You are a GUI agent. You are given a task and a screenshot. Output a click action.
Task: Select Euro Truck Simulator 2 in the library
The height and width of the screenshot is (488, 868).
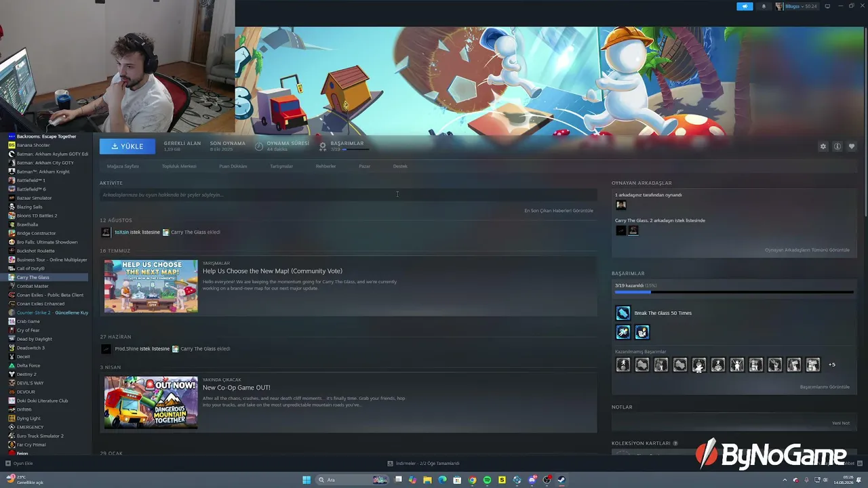40,436
